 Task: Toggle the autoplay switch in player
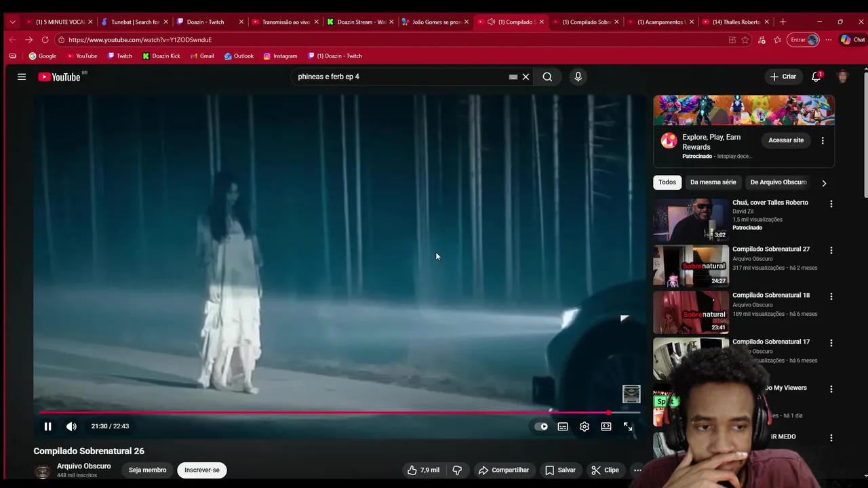tap(541, 426)
